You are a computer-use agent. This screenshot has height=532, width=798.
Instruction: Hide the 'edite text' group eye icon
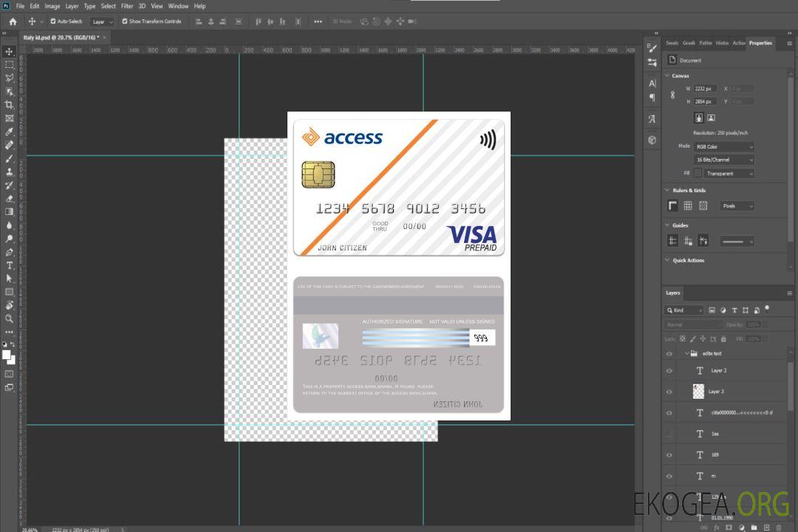(x=669, y=354)
